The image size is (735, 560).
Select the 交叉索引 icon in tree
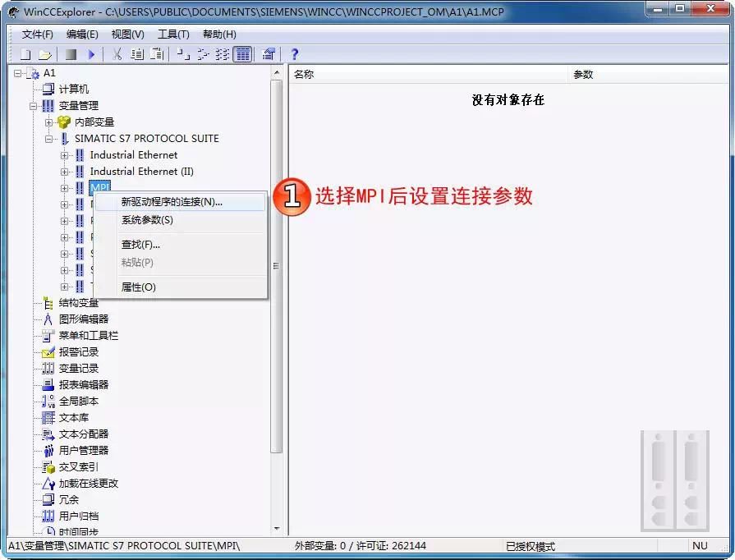pos(48,466)
